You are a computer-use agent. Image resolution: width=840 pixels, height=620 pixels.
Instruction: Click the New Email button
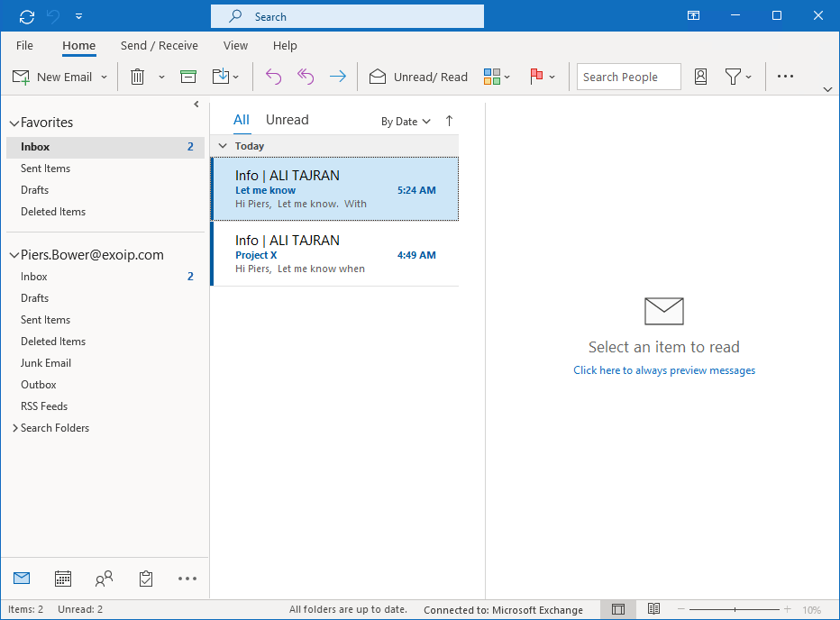click(x=54, y=77)
